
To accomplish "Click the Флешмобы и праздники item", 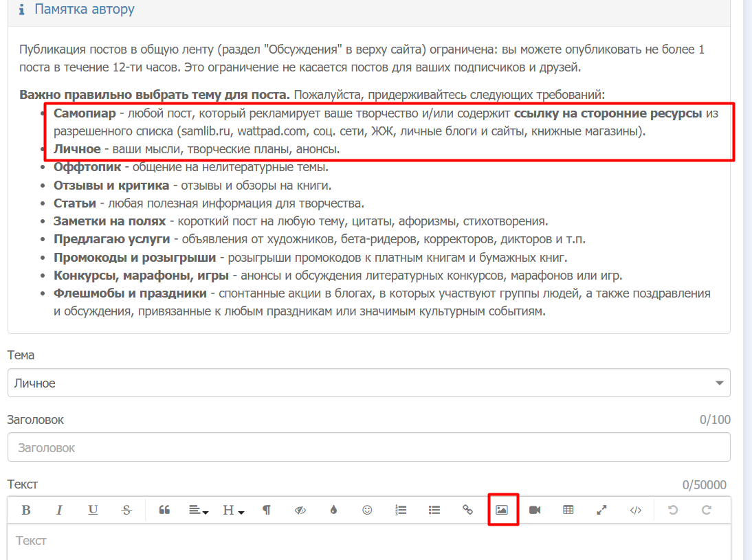I will [381, 302].
